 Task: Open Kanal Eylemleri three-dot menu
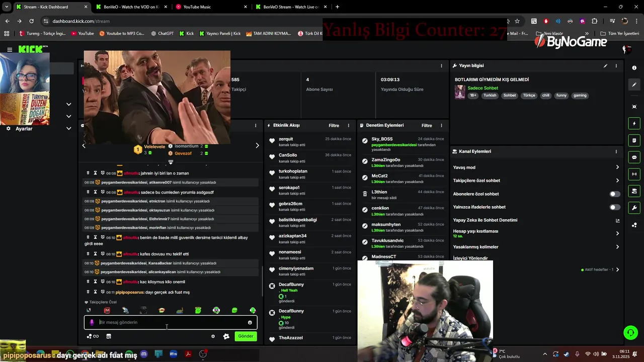tap(616, 151)
